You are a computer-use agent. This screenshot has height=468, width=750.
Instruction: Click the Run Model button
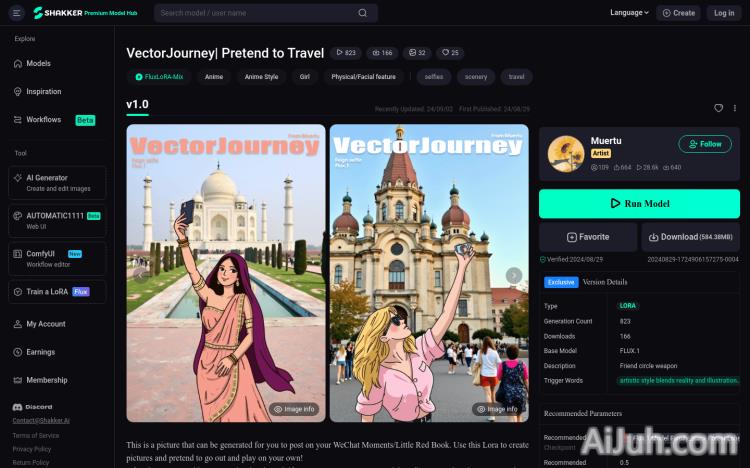(x=639, y=203)
